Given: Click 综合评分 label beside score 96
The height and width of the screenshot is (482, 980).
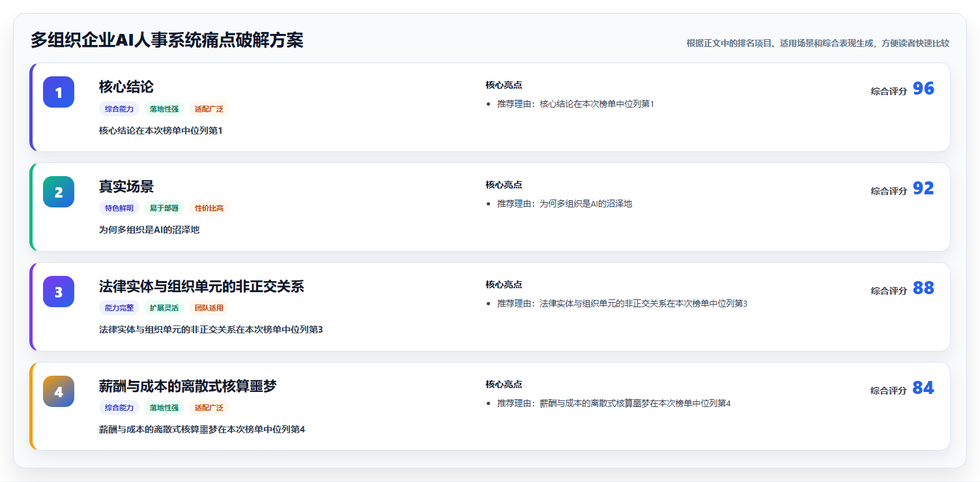Looking at the screenshot, I should [x=889, y=91].
